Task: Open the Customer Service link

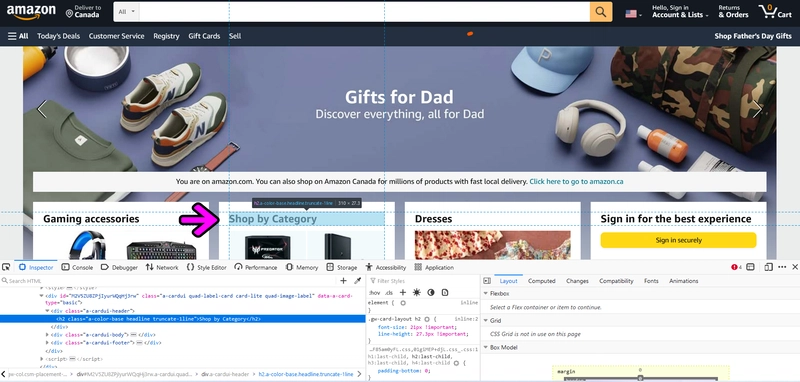Action: [116, 36]
